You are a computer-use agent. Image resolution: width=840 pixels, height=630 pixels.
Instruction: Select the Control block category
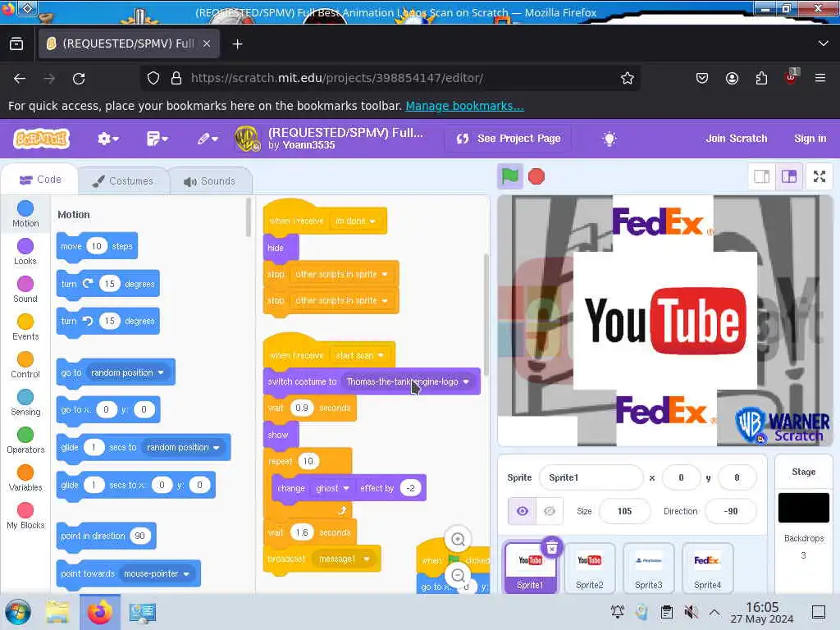pos(25,365)
